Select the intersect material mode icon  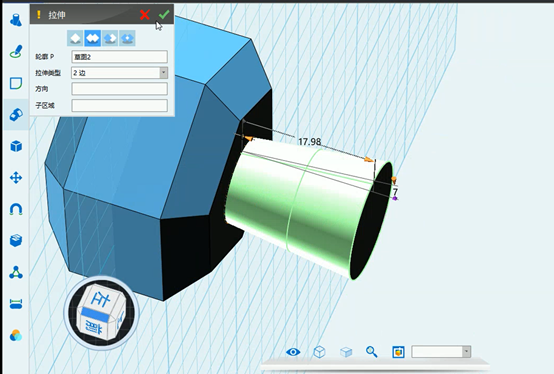click(127, 38)
